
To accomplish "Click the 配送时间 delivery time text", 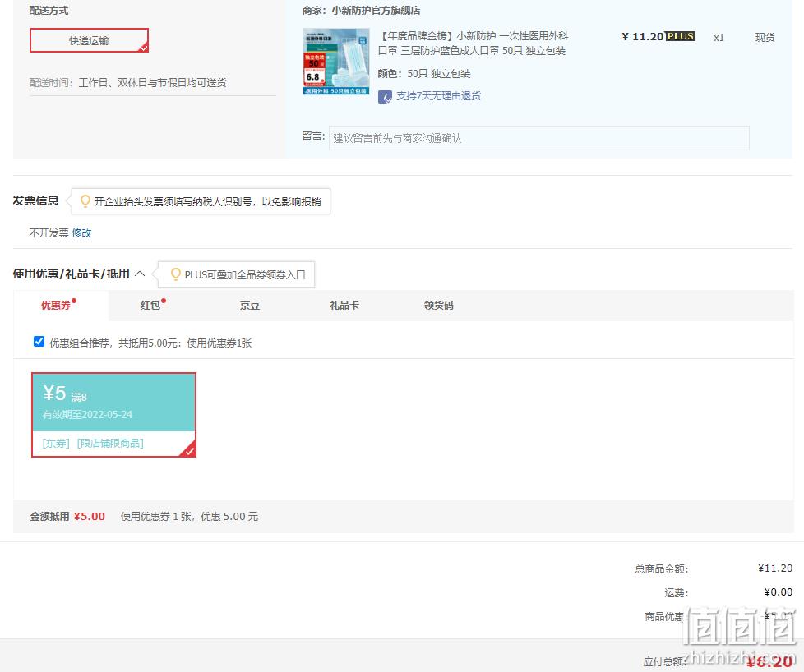I will (127, 82).
